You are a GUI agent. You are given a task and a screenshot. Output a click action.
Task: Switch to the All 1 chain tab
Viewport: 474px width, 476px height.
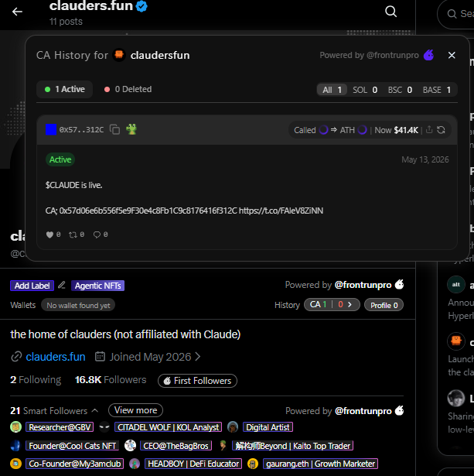point(332,90)
